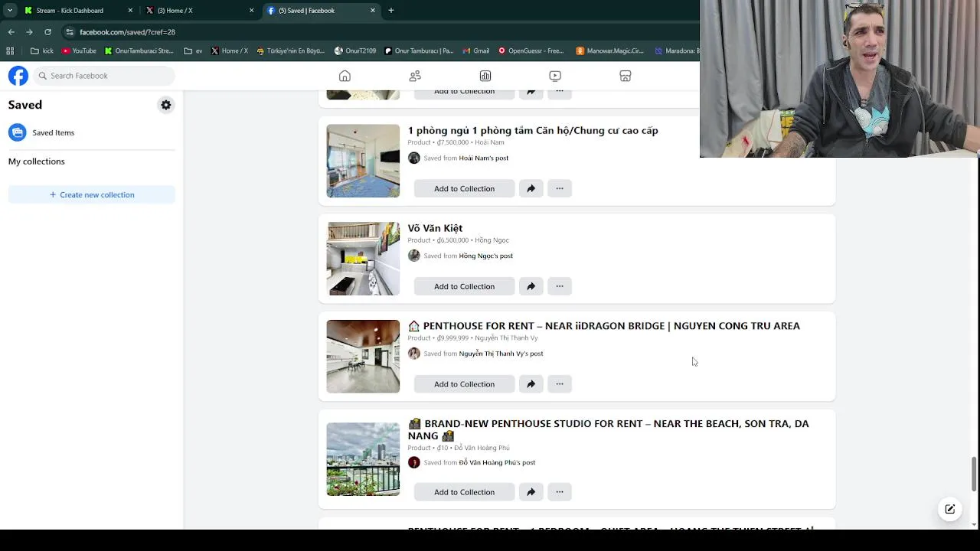980x551 pixels.
Task: Open Penthouse near Dragon Bridge title
Action: (603, 326)
